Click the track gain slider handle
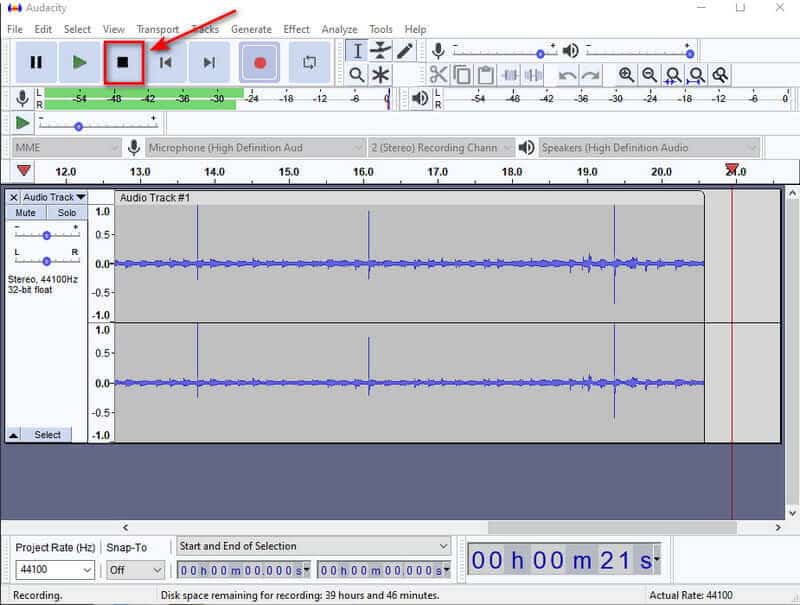 coord(46,235)
